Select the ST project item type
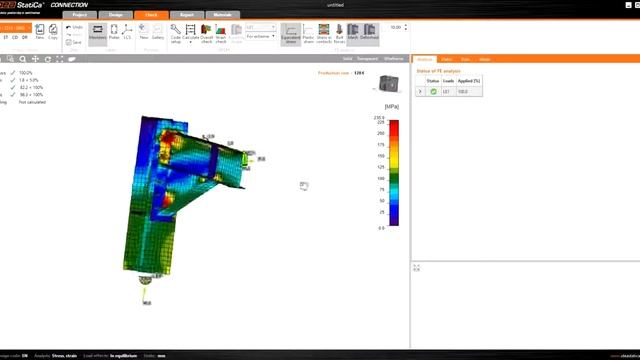The height and width of the screenshot is (360, 640). (x=6, y=37)
